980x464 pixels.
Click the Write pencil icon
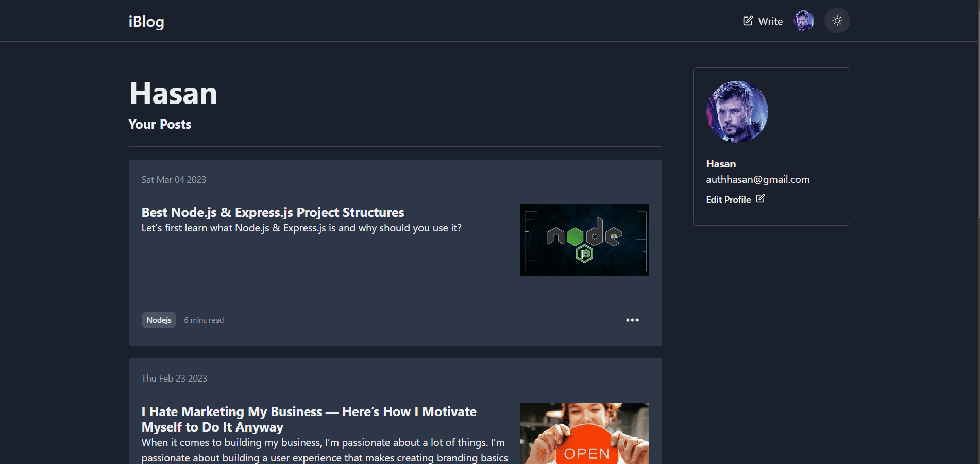(x=748, y=21)
